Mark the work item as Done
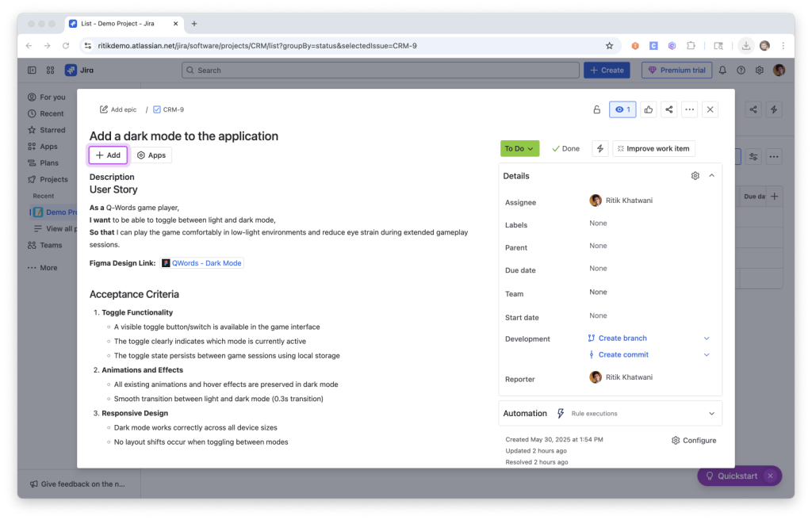This screenshot has width=812, height=520. tap(565, 148)
